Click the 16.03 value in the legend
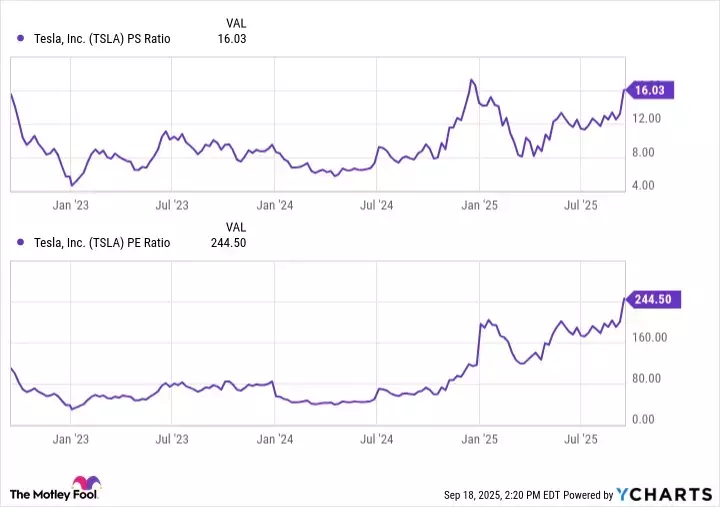Image resolution: width=720 pixels, height=507 pixels. pyautogui.click(x=232, y=39)
